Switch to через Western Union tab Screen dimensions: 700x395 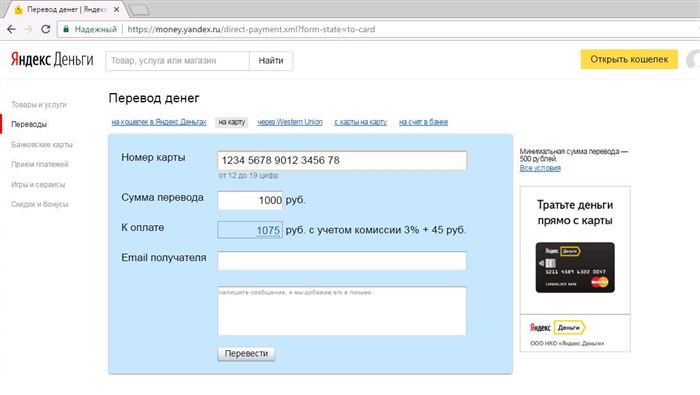tap(290, 122)
